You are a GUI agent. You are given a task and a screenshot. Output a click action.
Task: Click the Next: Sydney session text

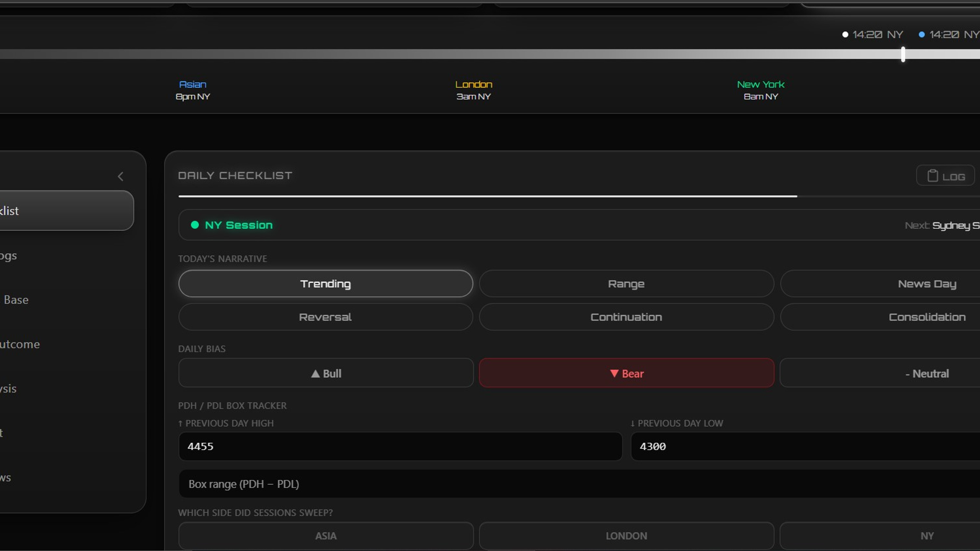pos(942,225)
